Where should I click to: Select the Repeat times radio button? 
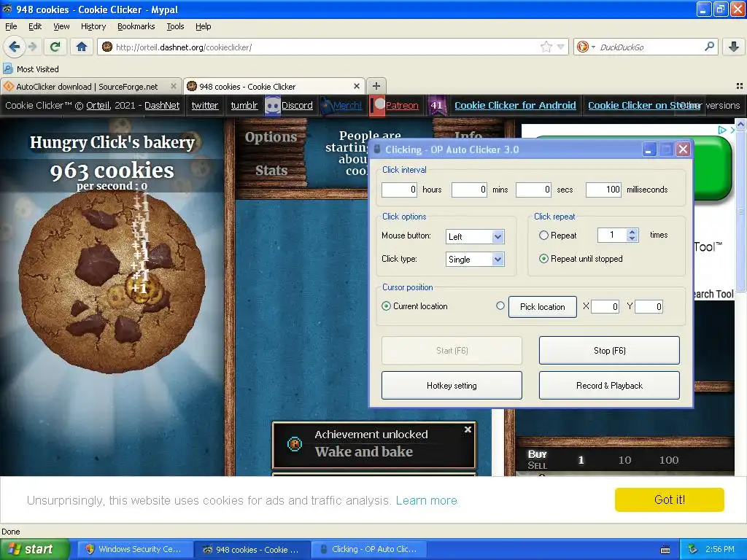tap(543, 236)
